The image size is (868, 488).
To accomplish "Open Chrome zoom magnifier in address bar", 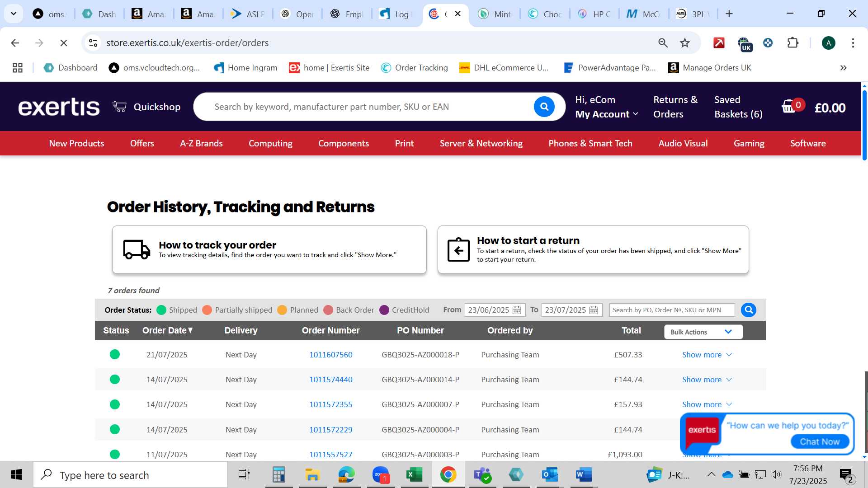I will click(663, 43).
